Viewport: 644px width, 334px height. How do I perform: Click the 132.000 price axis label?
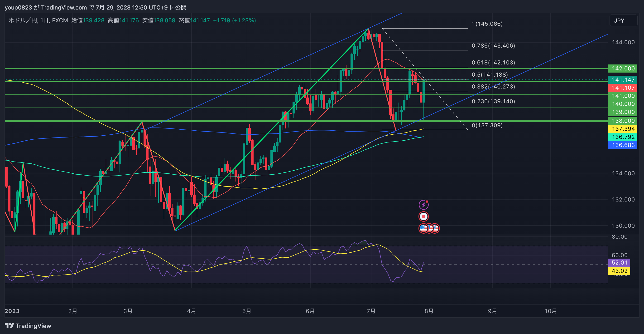(x=623, y=200)
